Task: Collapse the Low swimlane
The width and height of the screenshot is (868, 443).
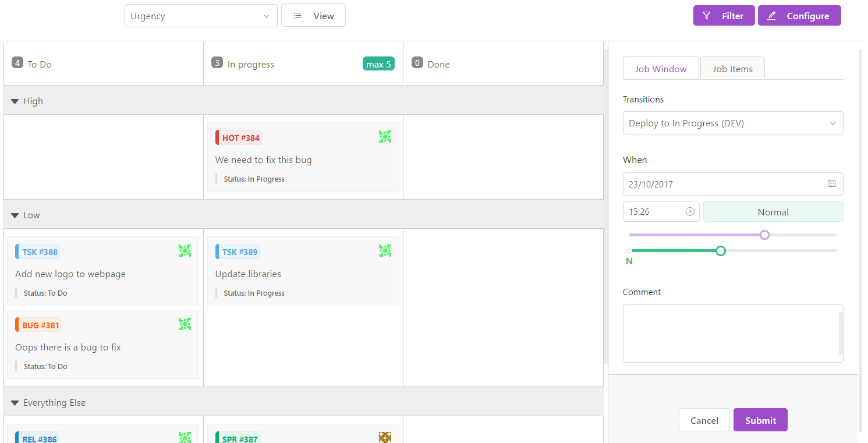Action: 15,215
